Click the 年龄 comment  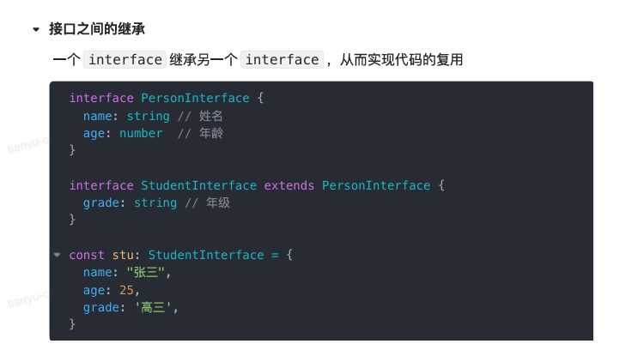[211, 133]
